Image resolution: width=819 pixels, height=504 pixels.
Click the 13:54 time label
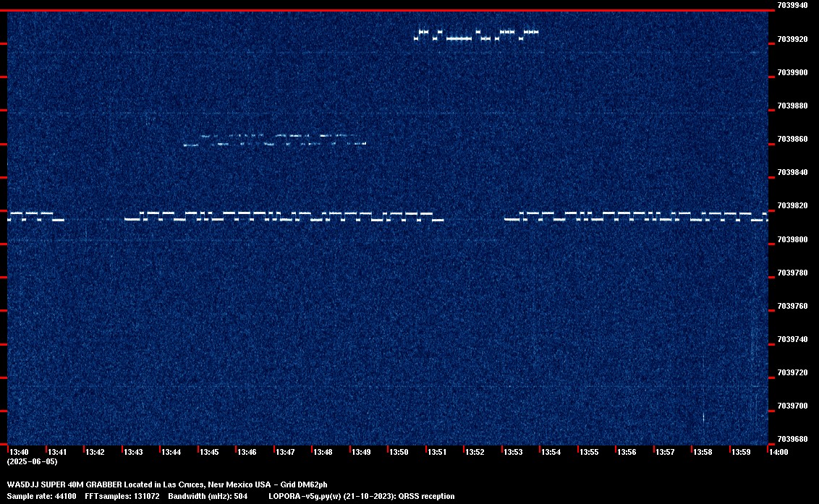pos(551,452)
